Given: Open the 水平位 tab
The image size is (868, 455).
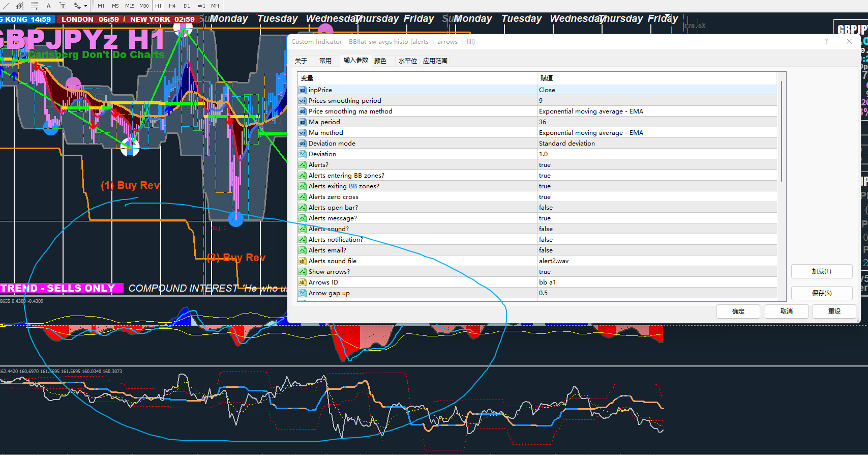Looking at the screenshot, I should point(407,61).
